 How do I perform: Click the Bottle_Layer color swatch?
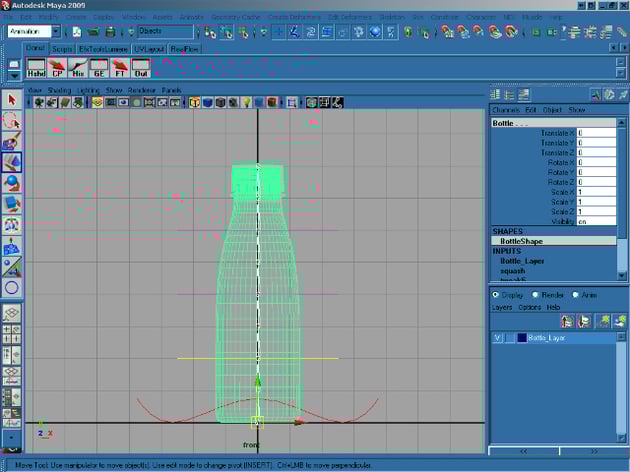tap(521, 338)
